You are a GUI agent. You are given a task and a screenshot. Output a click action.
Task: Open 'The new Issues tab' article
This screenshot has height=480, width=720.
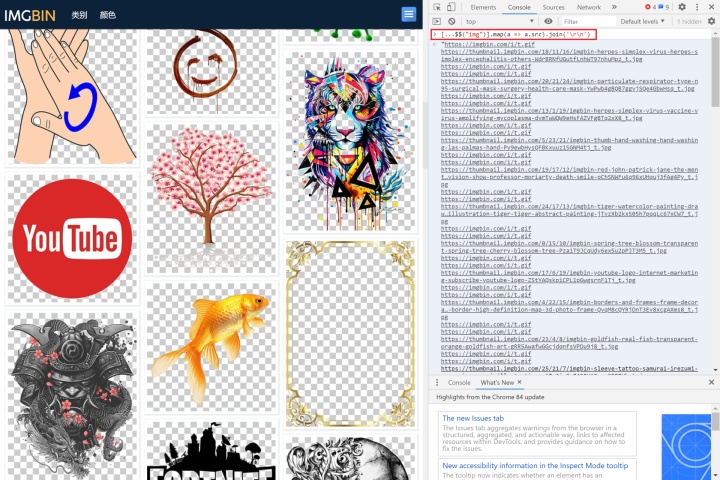click(x=473, y=418)
